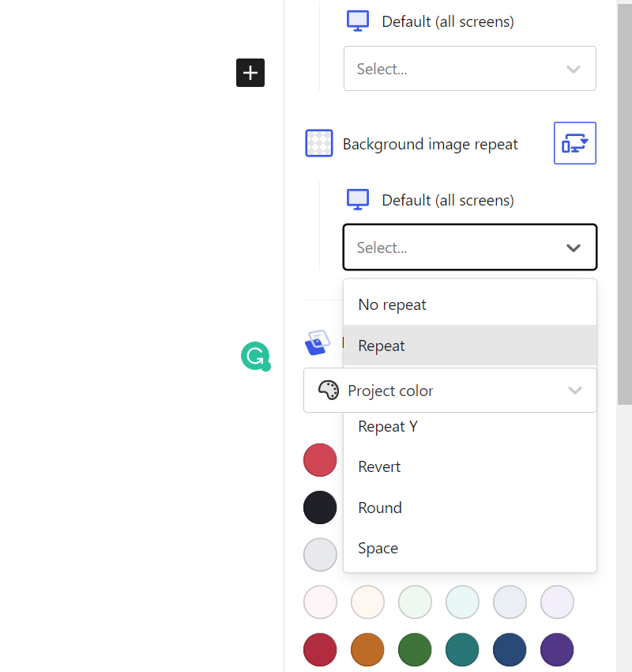The height and width of the screenshot is (672, 632).
Task: Select the 'Repeat Y' repeat mode
Action: [x=387, y=426]
